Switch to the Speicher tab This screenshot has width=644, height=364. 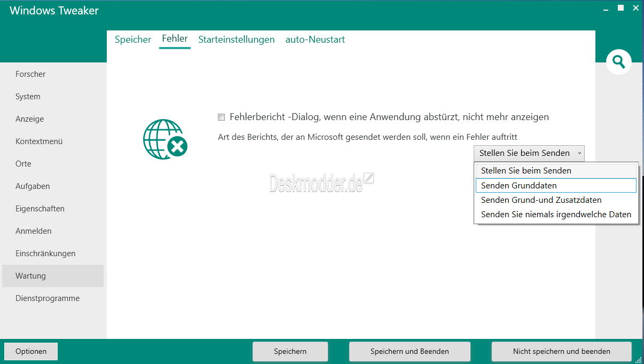pos(133,39)
